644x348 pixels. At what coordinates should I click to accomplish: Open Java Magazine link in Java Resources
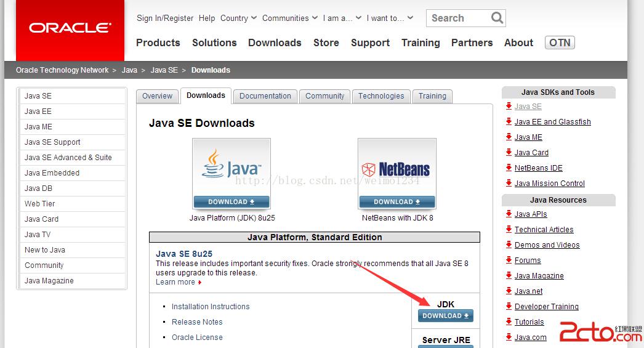[x=539, y=276]
